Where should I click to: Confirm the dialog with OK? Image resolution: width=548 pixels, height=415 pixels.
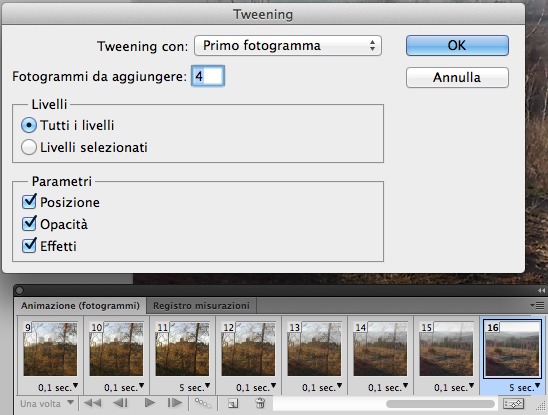coord(457,45)
